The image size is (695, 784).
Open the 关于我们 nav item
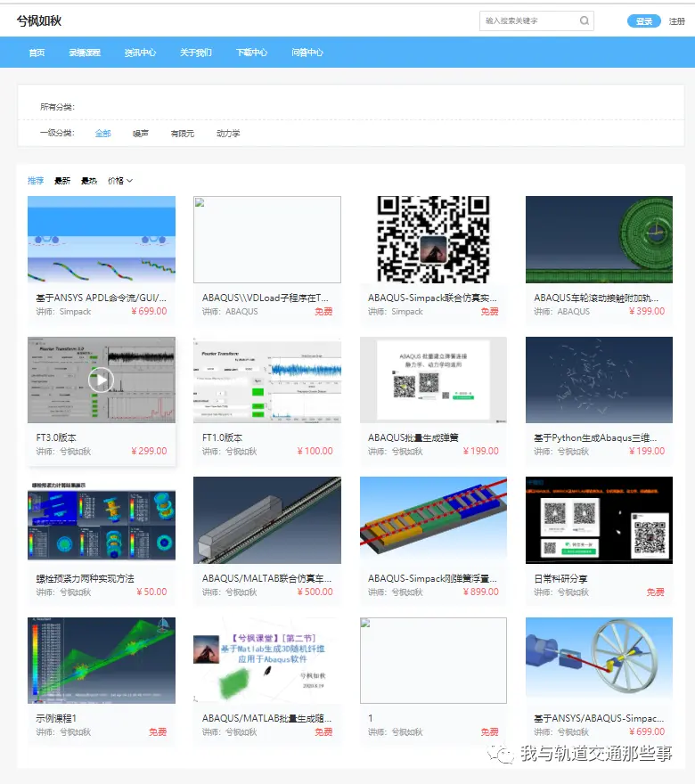click(195, 53)
